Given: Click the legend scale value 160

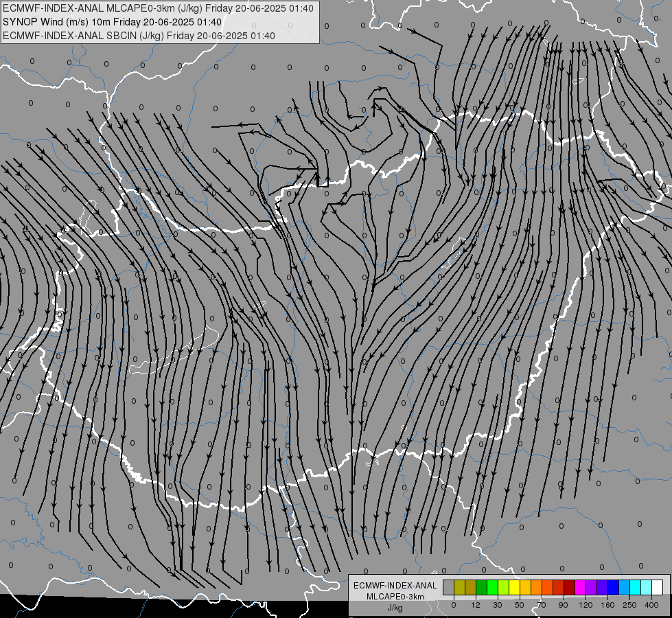Looking at the screenshot, I should click(607, 605).
